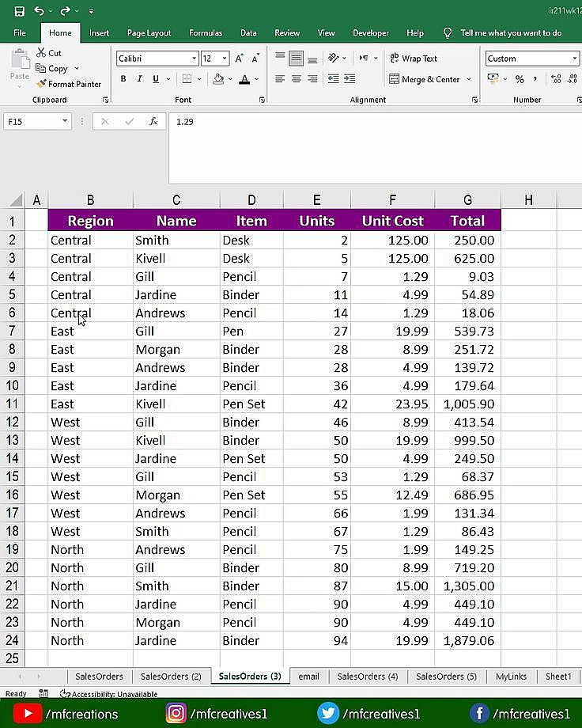Open the MyLinks sheet tab
This screenshot has height=728, width=582.
[511, 676]
